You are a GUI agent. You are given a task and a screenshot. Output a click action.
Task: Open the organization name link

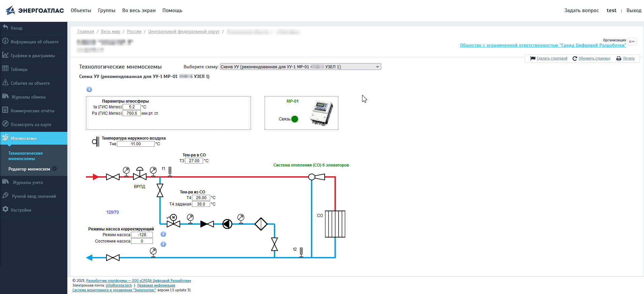(x=543, y=45)
